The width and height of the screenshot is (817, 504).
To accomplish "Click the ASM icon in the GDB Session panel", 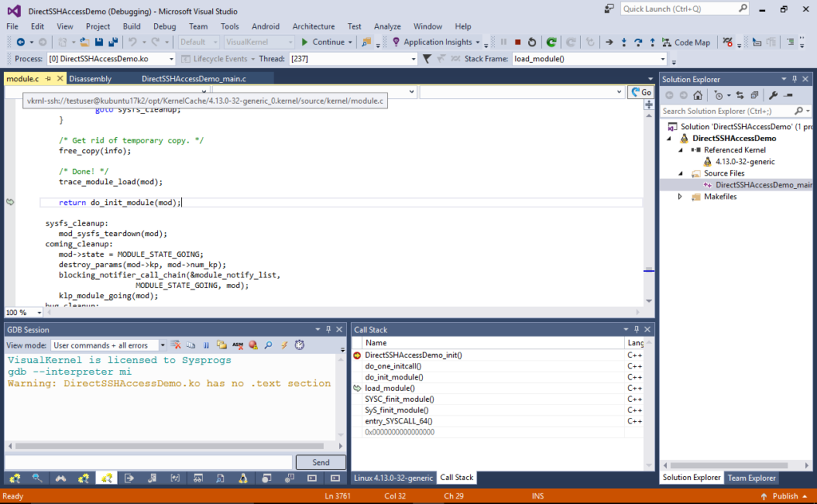I will coord(239,345).
